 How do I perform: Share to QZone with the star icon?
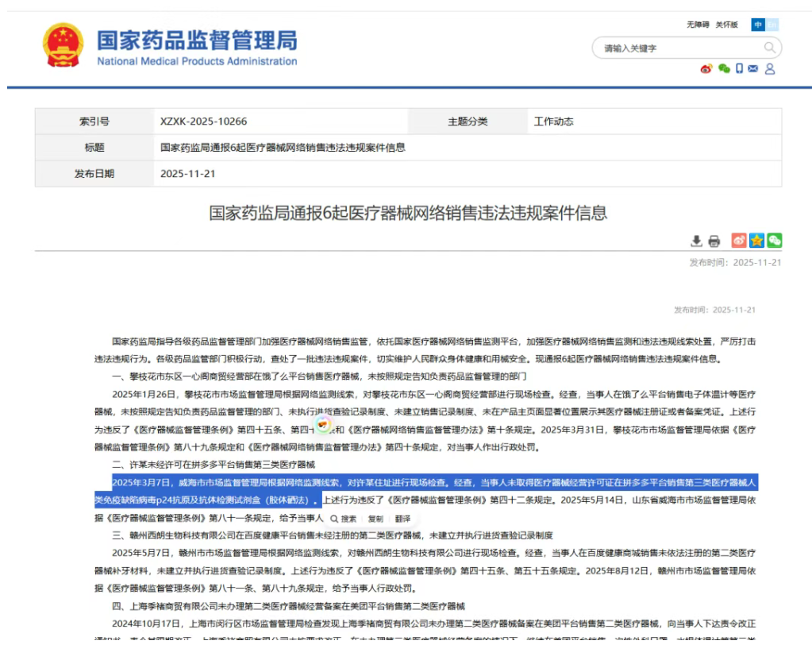(x=756, y=240)
